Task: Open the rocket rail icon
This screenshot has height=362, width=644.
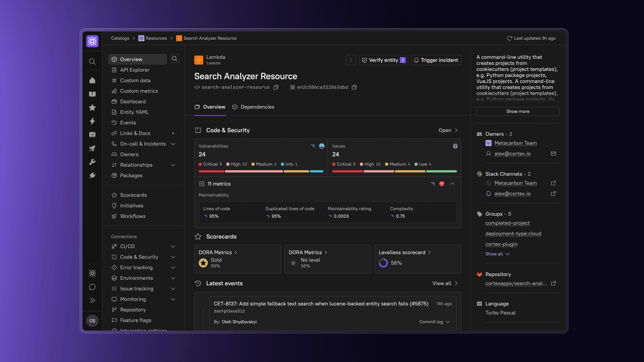Action: (92, 148)
